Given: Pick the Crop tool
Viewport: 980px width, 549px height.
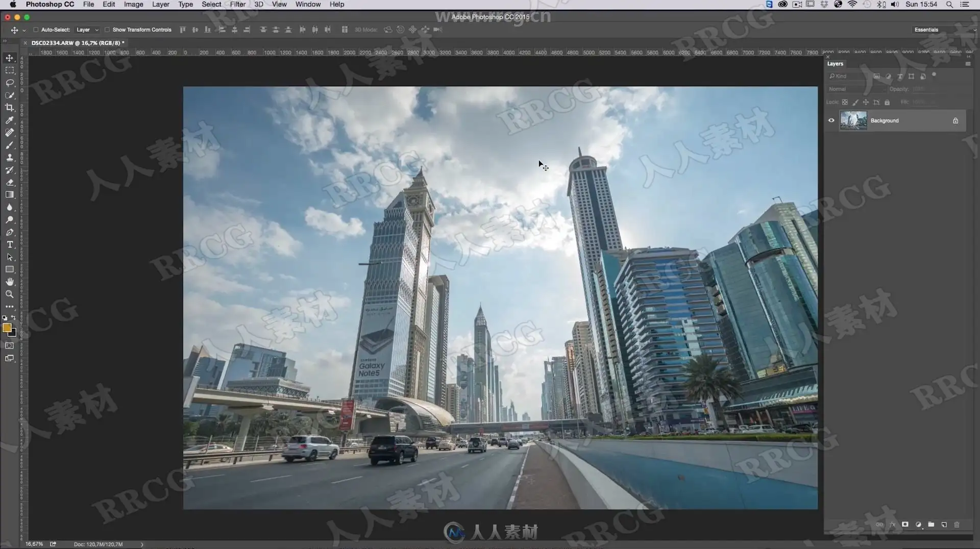Looking at the screenshot, I should pos(9,108).
